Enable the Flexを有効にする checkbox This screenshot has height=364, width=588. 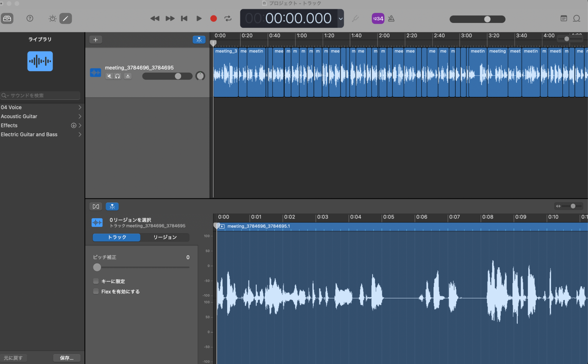pos(96,291)
